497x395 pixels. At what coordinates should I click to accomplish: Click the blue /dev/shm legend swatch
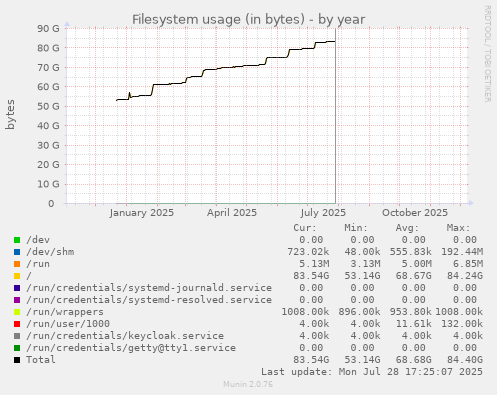tap(17, 252)
